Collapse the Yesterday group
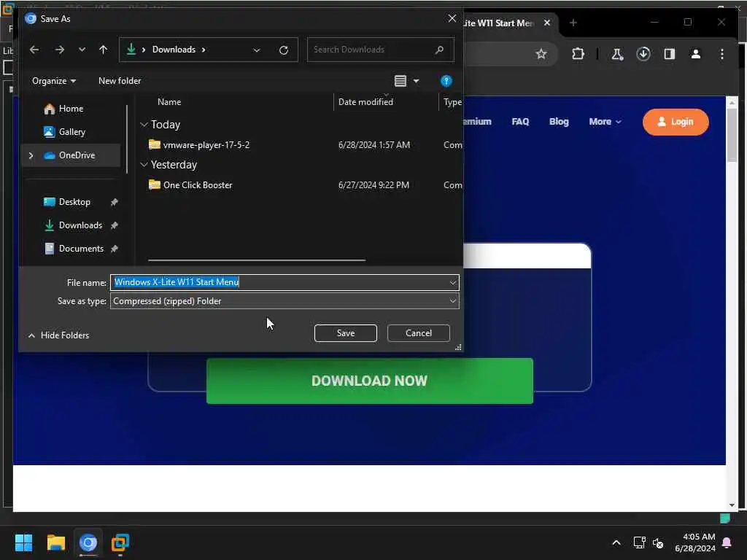 point(144,165)
